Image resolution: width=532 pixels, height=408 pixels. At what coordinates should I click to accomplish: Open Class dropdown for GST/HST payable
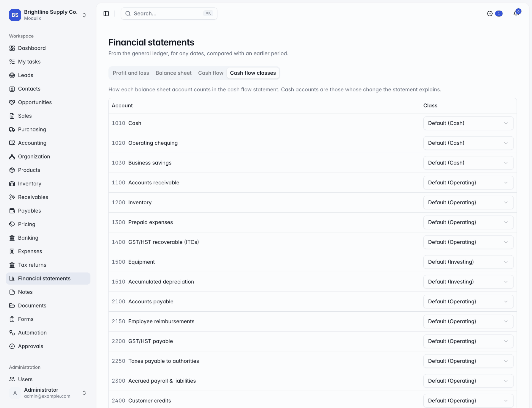pos(468,341)
